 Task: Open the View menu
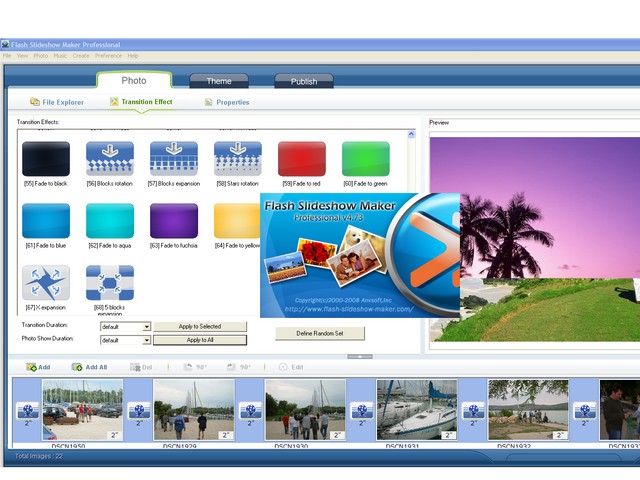(22, 56)
